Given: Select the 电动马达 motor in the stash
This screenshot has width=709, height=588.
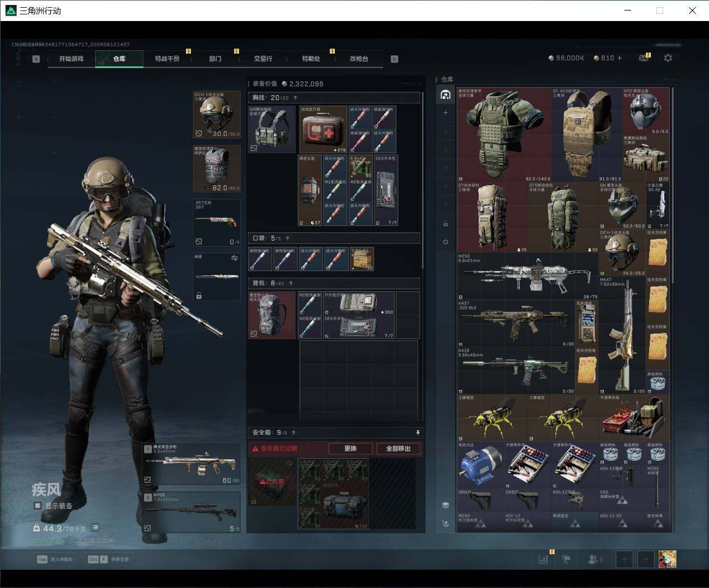Looking at the screenshot, I should (480, 465).
